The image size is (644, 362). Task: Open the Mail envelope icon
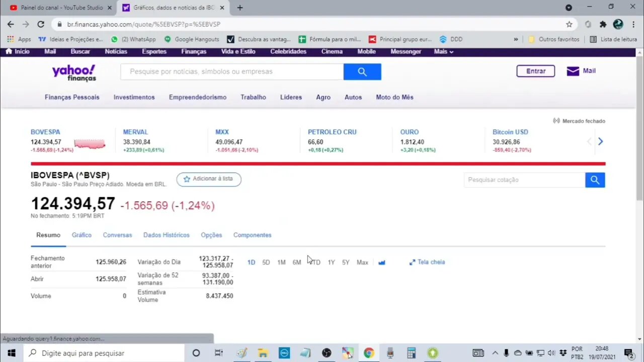point(573,71)
